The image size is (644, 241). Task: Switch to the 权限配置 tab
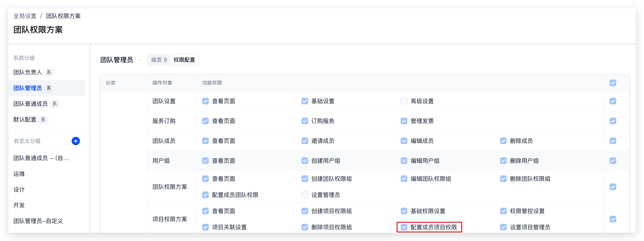click(184, 60)
